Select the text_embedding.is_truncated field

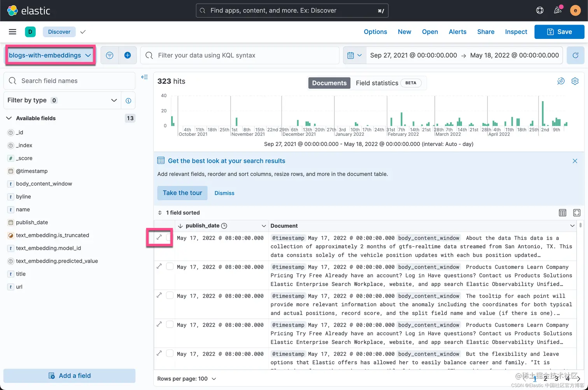point(52,235)
